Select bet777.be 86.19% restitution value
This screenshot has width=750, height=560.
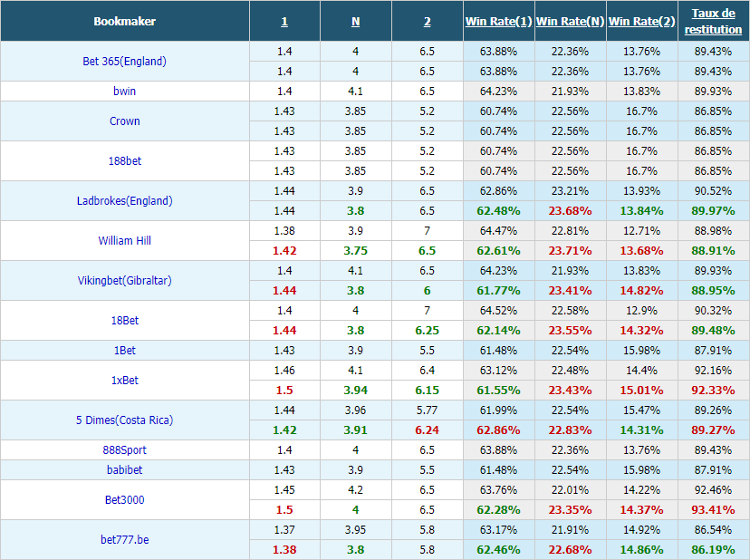pos(713,550)
